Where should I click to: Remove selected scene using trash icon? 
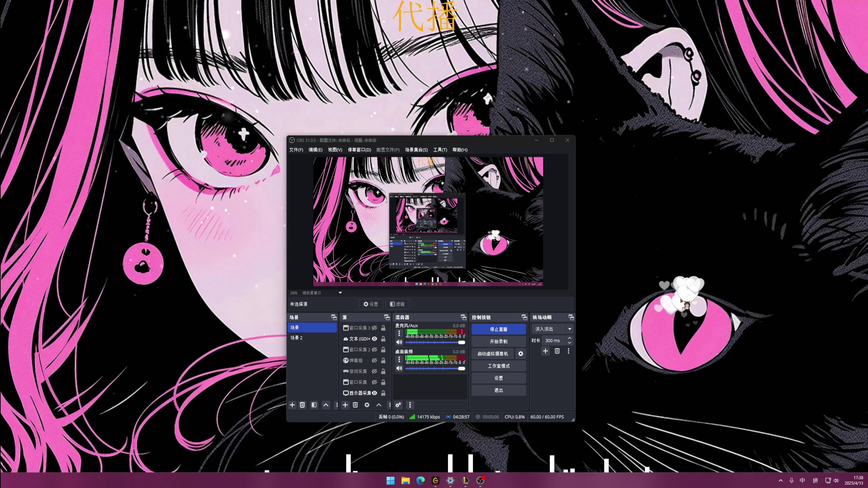click(302, 405)
